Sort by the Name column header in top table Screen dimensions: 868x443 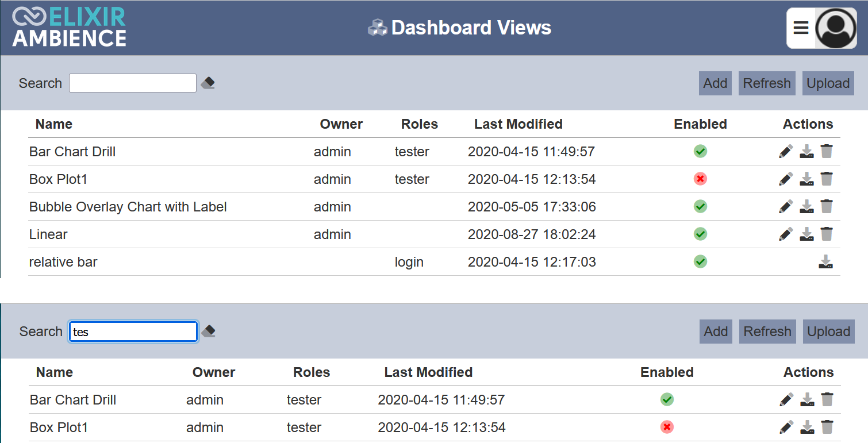pyautogui.click(x=54, y=124)
